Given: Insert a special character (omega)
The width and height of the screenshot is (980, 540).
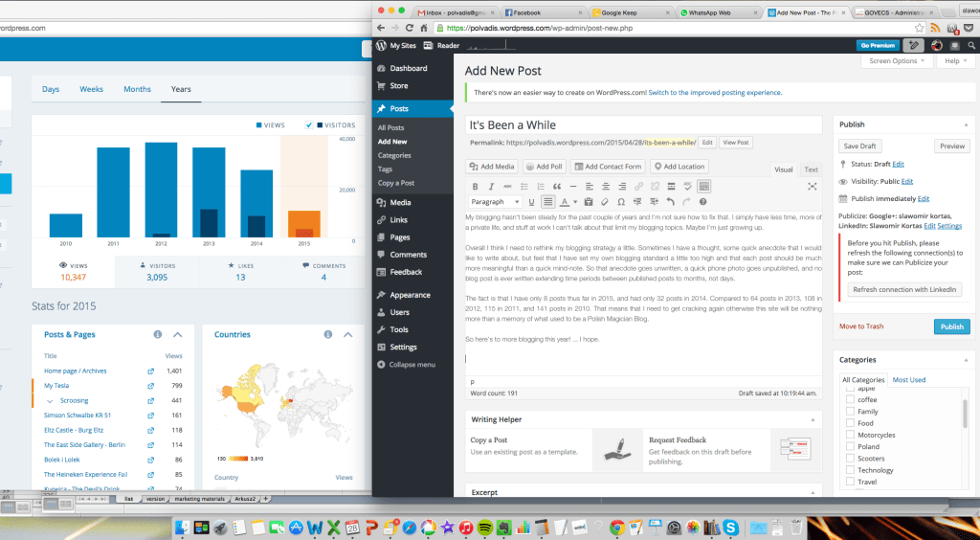Looking at the screenshot, I should 620,202.
